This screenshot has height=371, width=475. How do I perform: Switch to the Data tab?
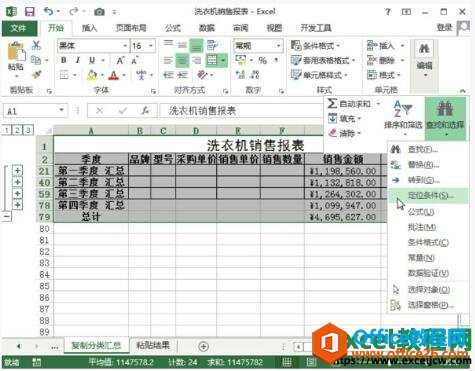(206, 28)
